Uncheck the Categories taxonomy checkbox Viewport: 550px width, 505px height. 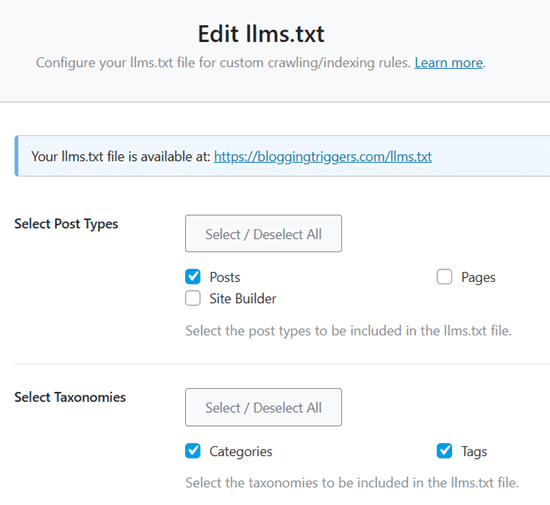pyautogui.click(x=193, y=451)
